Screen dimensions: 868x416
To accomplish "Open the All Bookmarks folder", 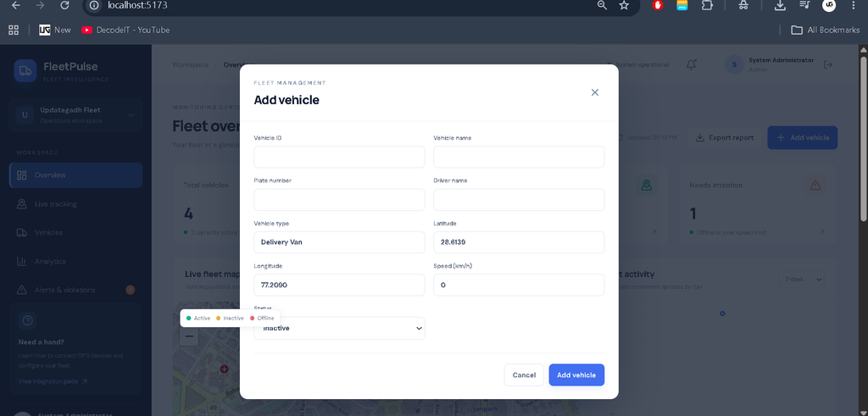I will [x=826, y=30].
